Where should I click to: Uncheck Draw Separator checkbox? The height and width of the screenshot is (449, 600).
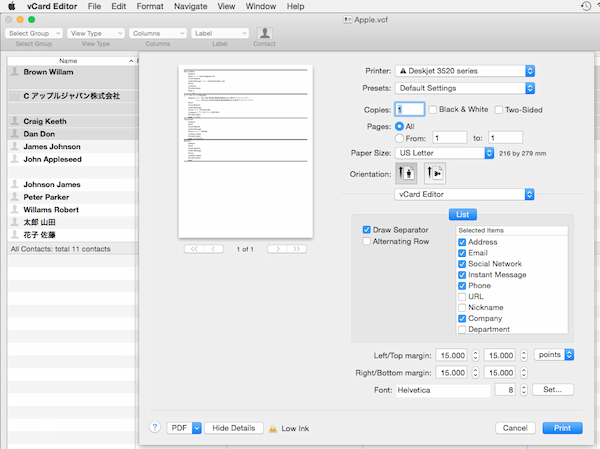tap(367, 230)
